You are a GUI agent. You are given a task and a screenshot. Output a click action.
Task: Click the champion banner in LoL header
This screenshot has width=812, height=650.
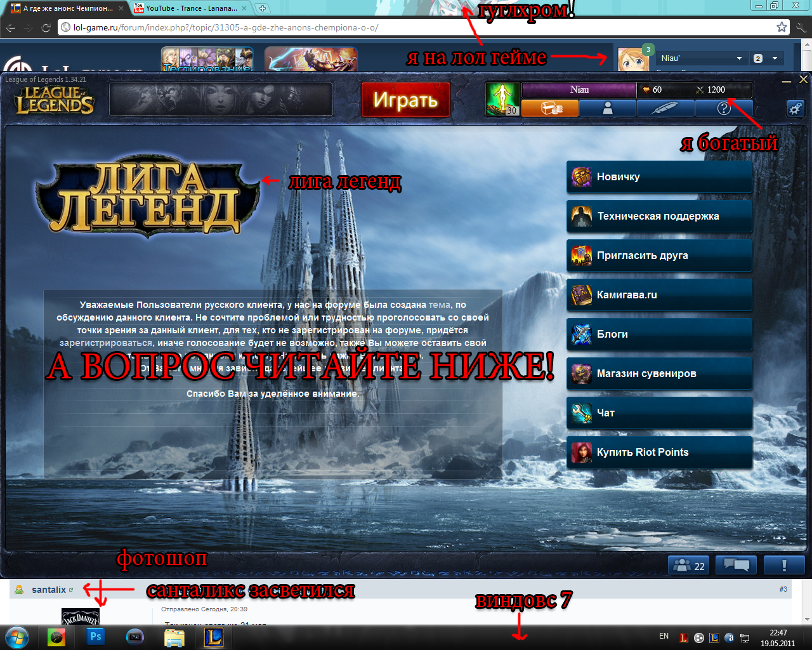221,100
